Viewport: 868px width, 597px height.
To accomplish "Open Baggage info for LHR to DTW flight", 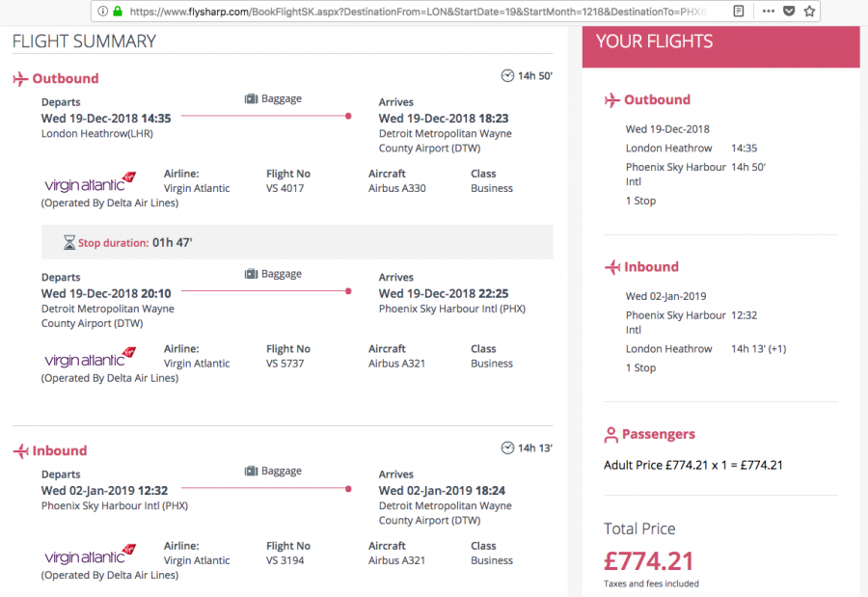I will pyautogui.click(x=273, y=98).
